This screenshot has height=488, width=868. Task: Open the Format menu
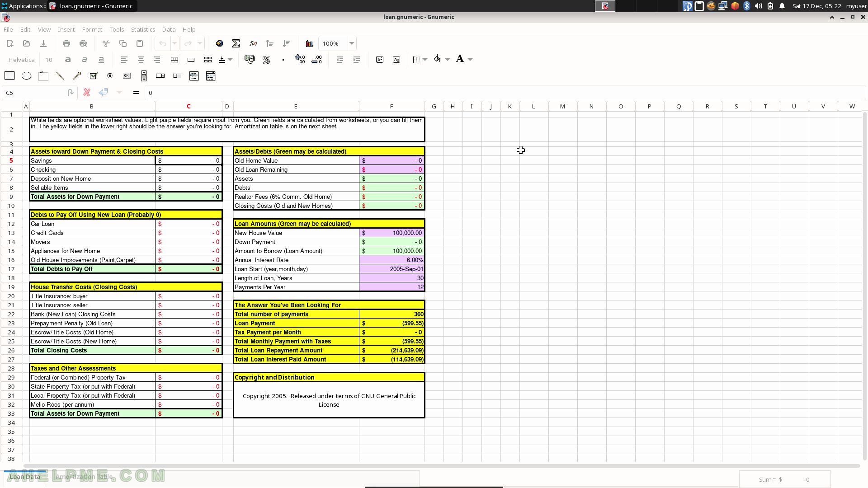(92, 29)
